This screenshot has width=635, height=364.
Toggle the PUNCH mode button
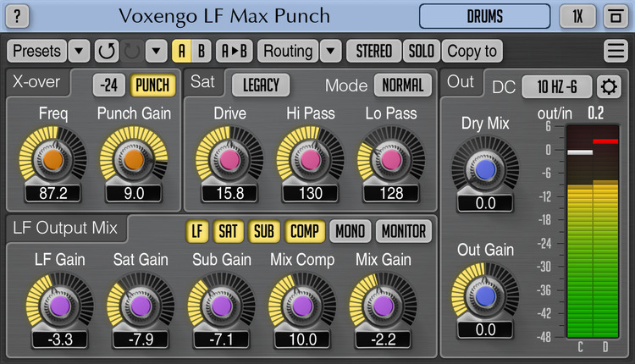coord(152,85)
